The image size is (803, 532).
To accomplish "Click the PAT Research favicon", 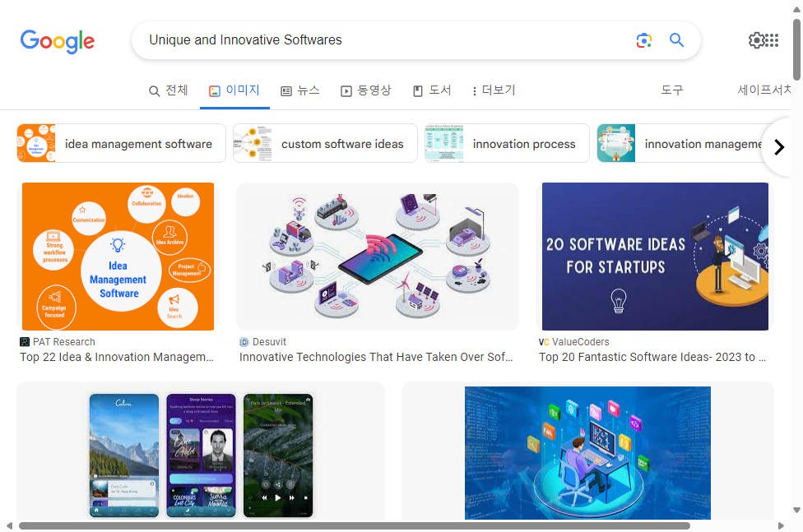I will click(x=25, y=342).
